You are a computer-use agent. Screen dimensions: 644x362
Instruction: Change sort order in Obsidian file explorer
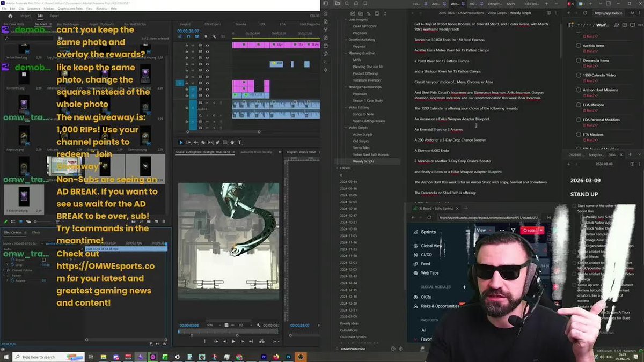(x=369, y=13)
